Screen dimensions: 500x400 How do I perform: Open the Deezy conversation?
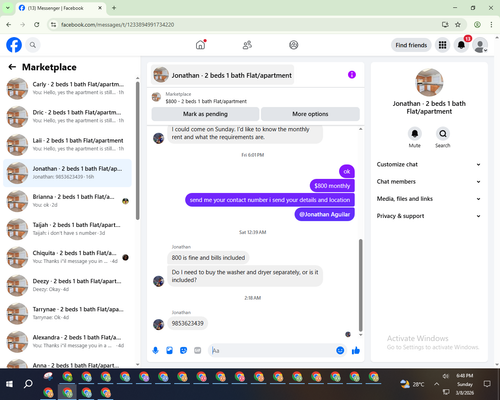click(x=67, y=285)
